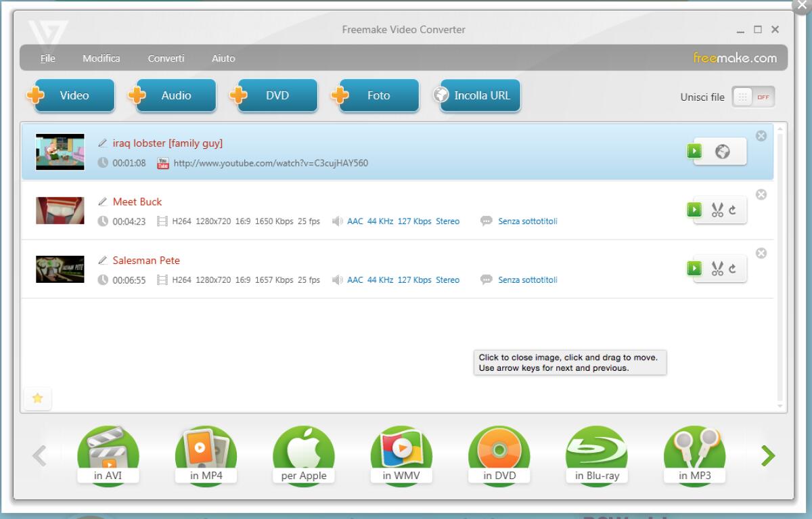Click the globe icon on iraq lobster entry
Viewport: 812px width, 519px height.
722,151
